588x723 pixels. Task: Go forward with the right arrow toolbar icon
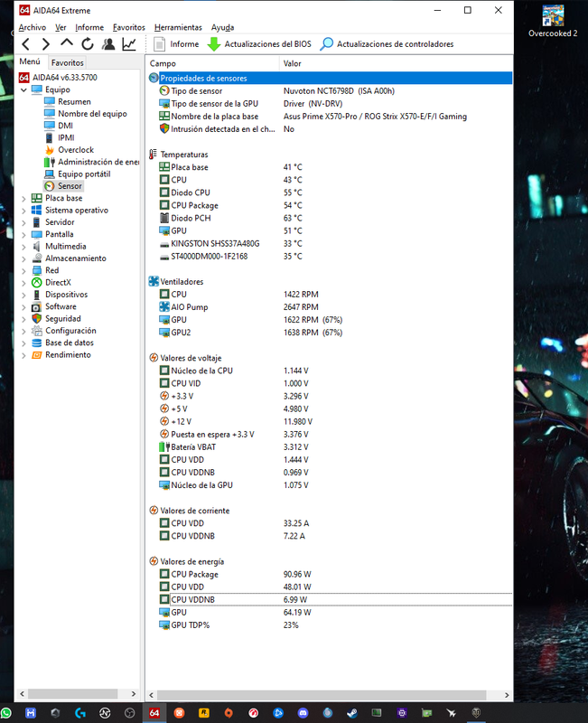(x=46, y=44)
